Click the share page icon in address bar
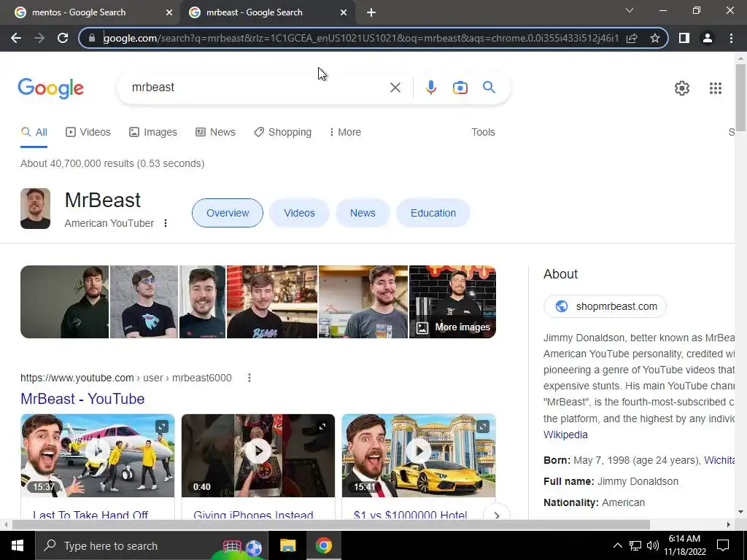 (x=632, y=38)
